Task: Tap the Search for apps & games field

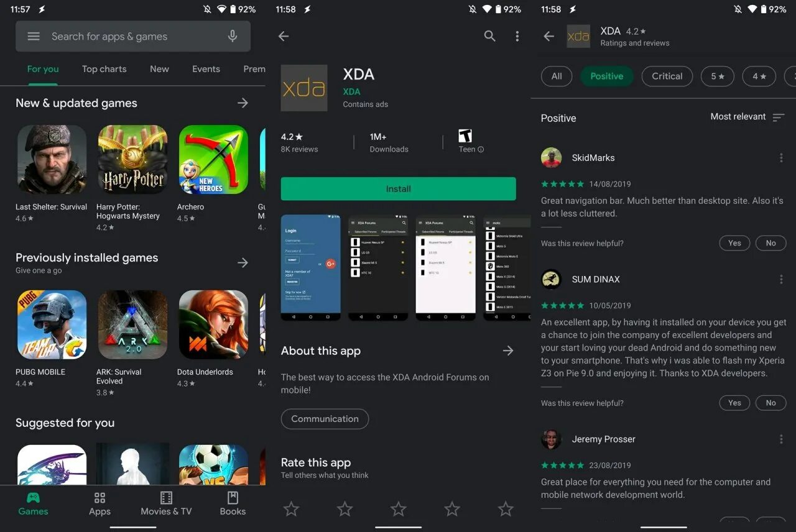Action: [x=133, y=36]
